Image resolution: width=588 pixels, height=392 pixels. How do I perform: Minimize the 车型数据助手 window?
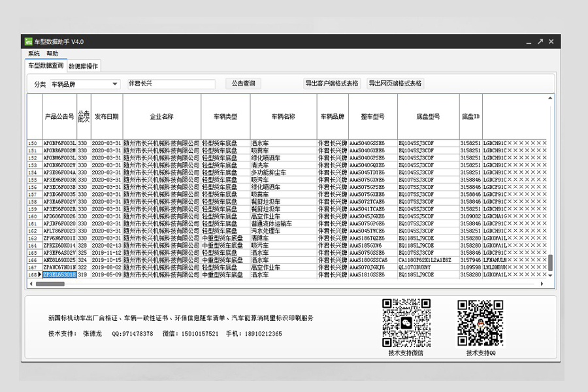coord(529,41)
